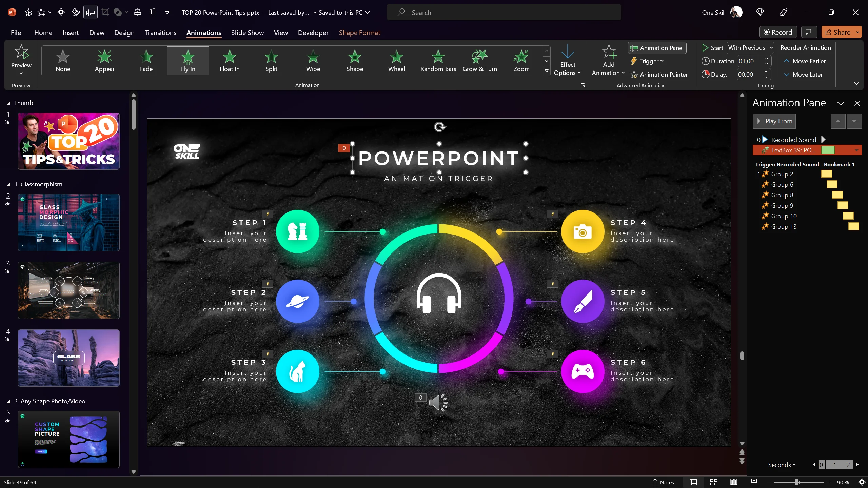Viewport: 868px width, 488px height.
Task: Switch to the Shape Format tab
Action: pos(359,33)
